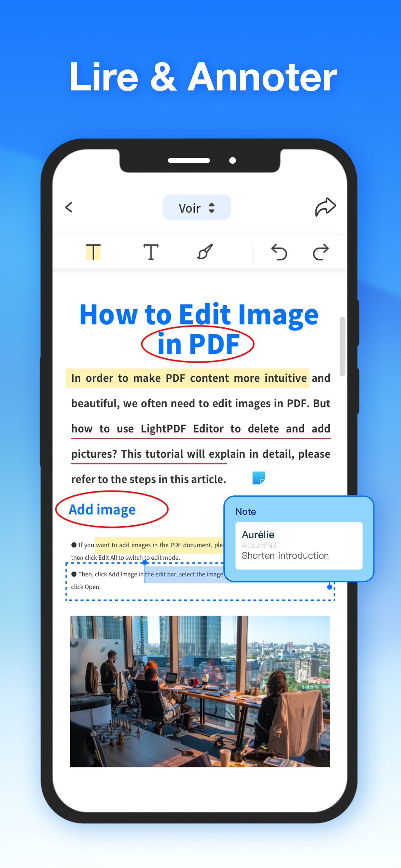The width and height of the screenshot is (401, 868).
Task: Open the Voir mode dropdown
Action: tap(197, 207)
